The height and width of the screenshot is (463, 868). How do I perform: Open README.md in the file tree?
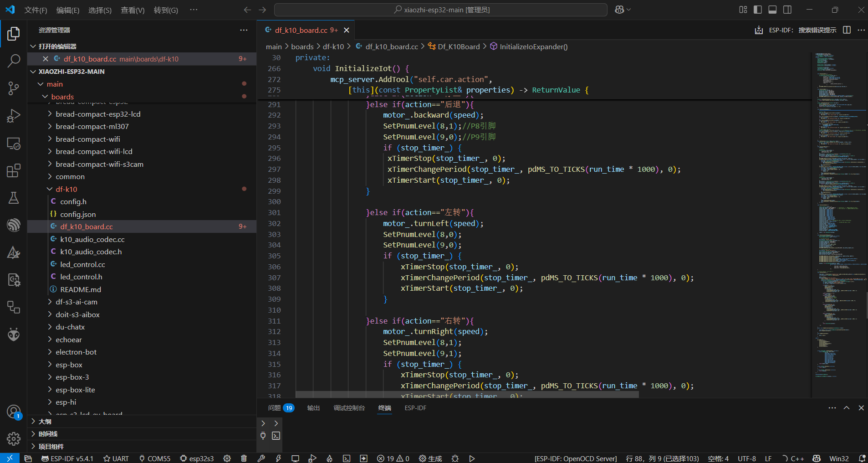click(x=81, y=289)
